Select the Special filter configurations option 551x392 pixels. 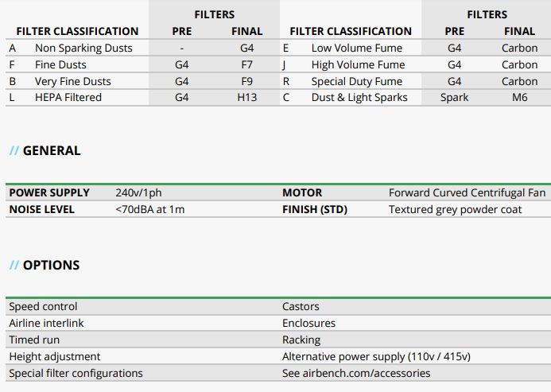click(76, 373)
